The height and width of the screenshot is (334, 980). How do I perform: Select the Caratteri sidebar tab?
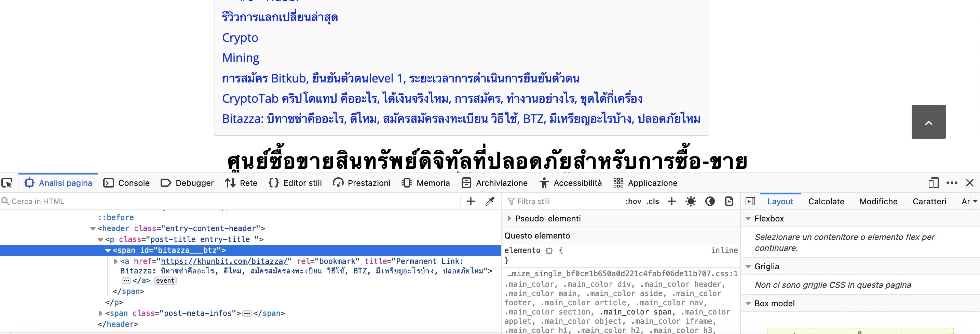929,202
